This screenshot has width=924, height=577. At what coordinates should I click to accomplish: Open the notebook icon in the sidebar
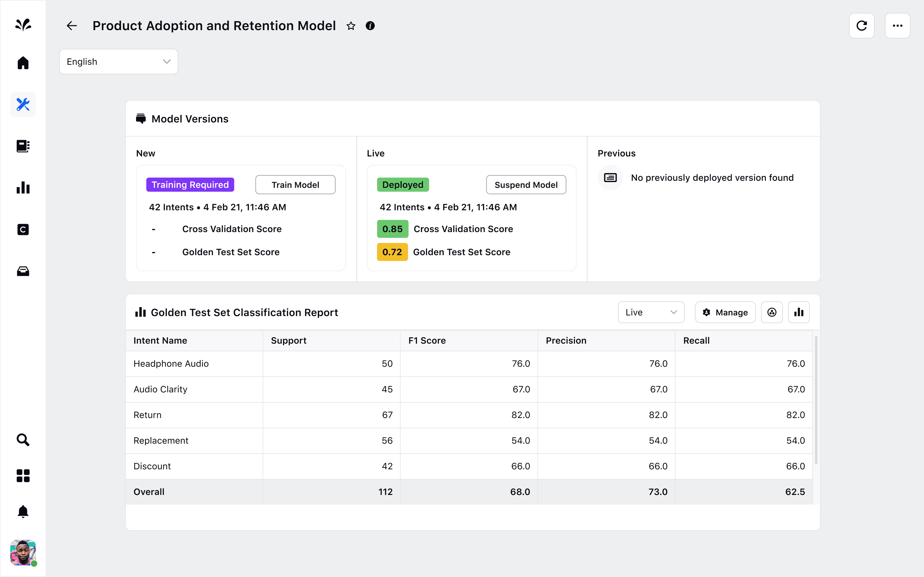pyautogui.click(x=23, y=146)
